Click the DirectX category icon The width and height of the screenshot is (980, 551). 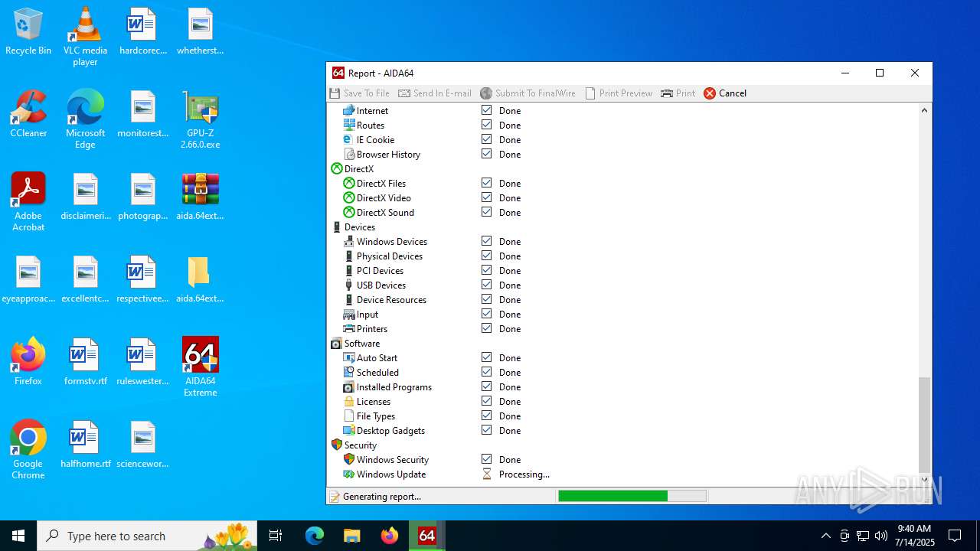point(337,169)
